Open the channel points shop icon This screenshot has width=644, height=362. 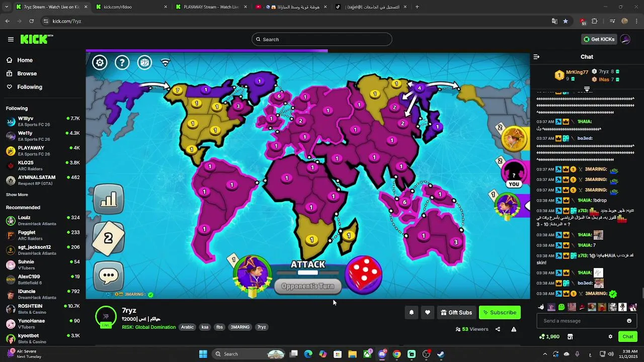pos(570,336)
